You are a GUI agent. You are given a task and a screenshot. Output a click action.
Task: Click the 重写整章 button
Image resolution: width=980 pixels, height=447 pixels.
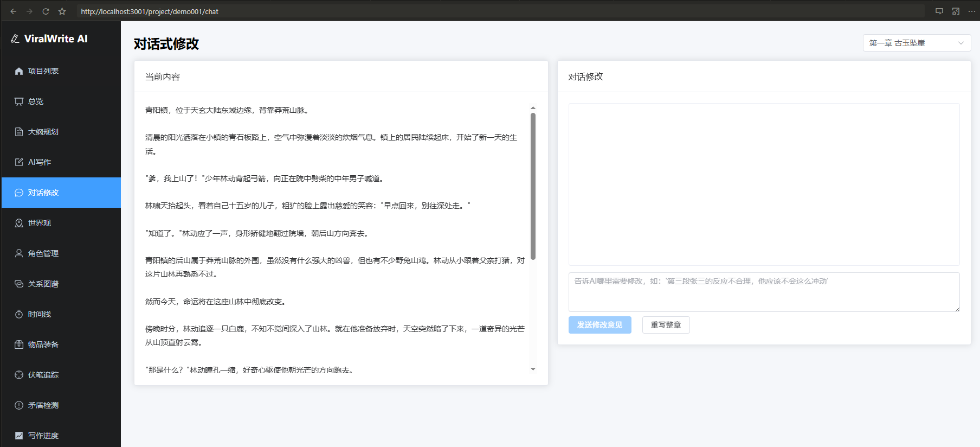click(x=666, y=325)
